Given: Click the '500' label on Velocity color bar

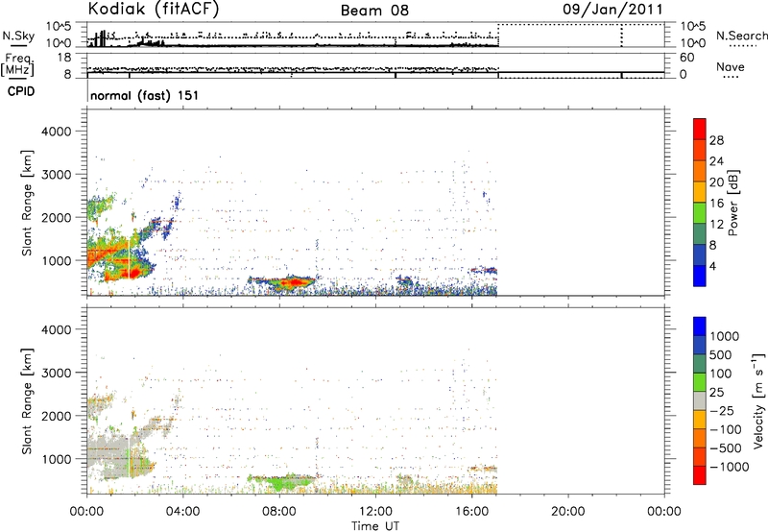Looking at the screenshot, I should tap(721, 355).
